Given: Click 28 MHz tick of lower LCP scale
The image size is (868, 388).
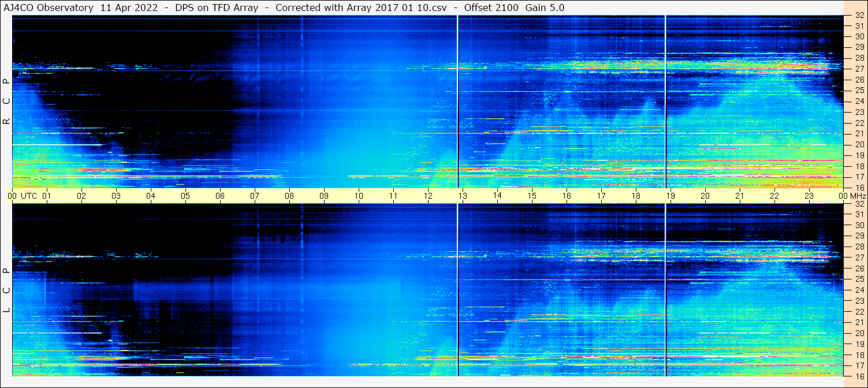Looking at the screenshot, I should click(859, 247).
